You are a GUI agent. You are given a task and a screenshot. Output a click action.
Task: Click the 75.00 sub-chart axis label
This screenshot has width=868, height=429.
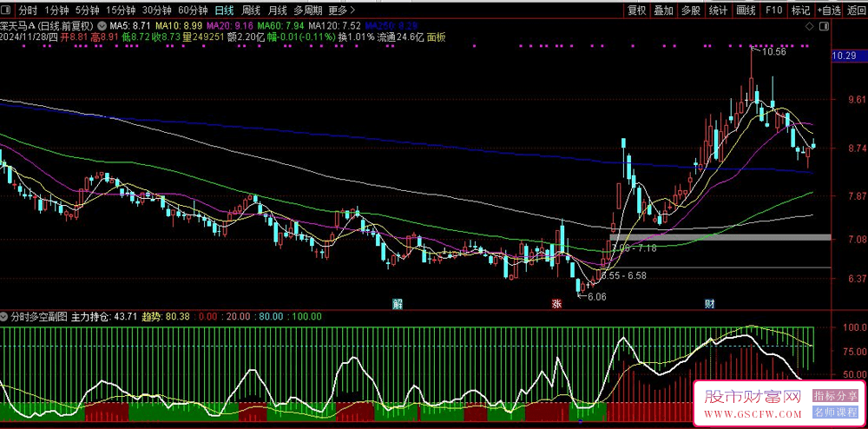[855, 351]
